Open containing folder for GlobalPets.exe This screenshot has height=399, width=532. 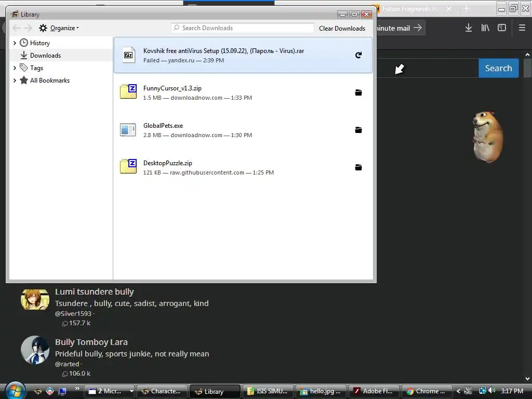coord(358,129)
